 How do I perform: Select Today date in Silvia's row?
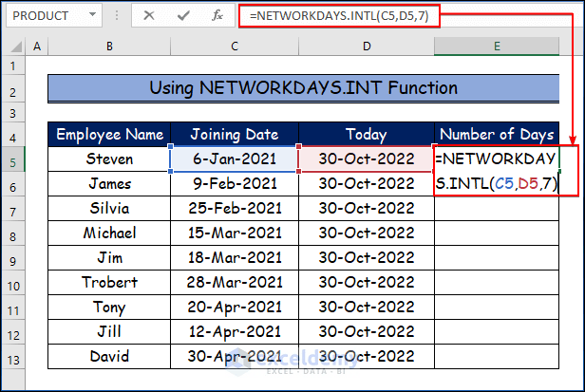coord(367,208)
